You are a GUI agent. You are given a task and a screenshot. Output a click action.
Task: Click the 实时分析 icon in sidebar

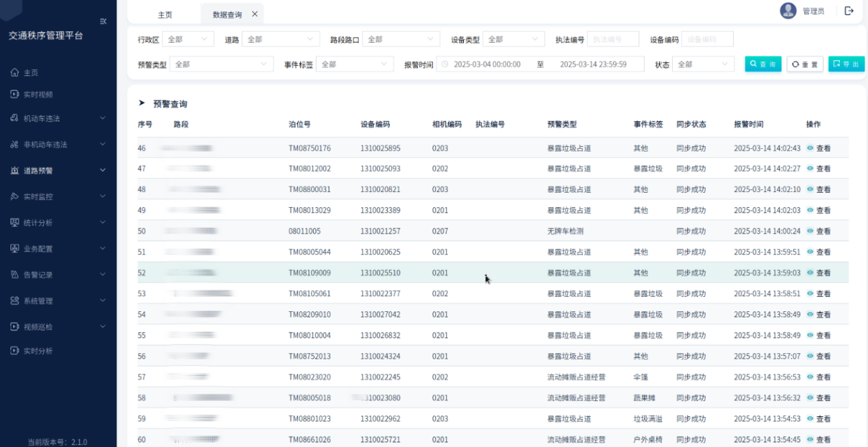pyautogui.click(x=14, y=351)
